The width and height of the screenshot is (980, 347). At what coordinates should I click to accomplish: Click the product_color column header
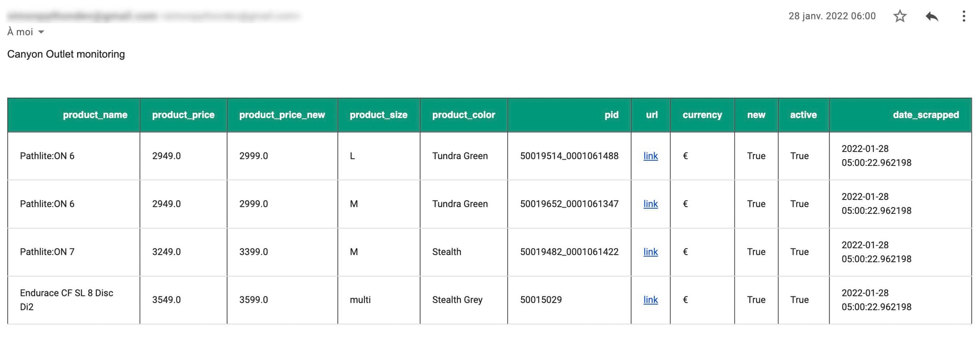463,115
